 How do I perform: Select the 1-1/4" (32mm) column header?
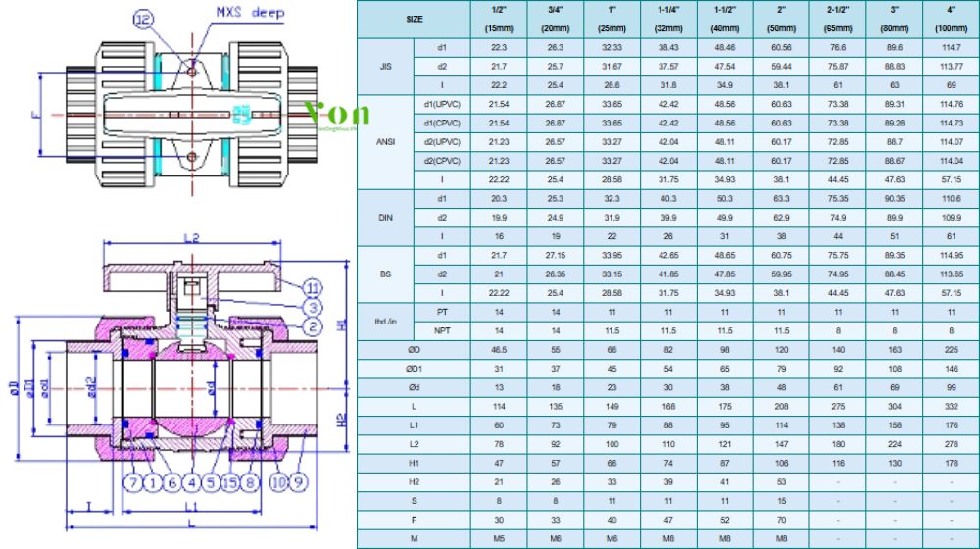coord(668,20)
